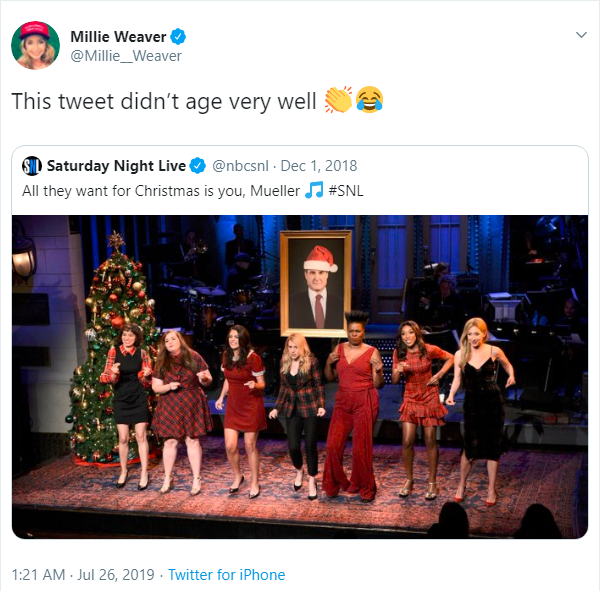601x591 pixels.
Task: Click the verified badge beside Millie Weaver
Action: (x=178, y=37)
